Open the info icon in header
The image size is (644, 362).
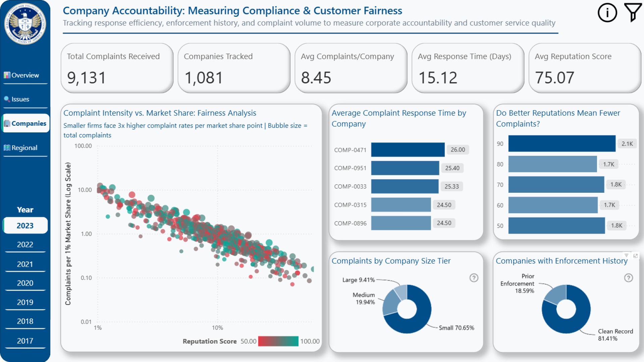[x=607, y=13]
